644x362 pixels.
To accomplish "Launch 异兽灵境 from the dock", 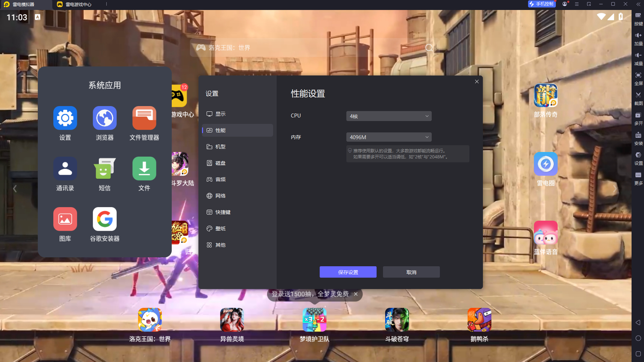I will pos(232,320).
